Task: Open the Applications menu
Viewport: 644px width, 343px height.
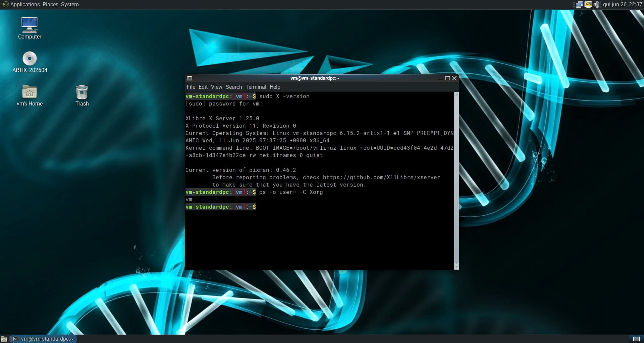Action: 25,4
